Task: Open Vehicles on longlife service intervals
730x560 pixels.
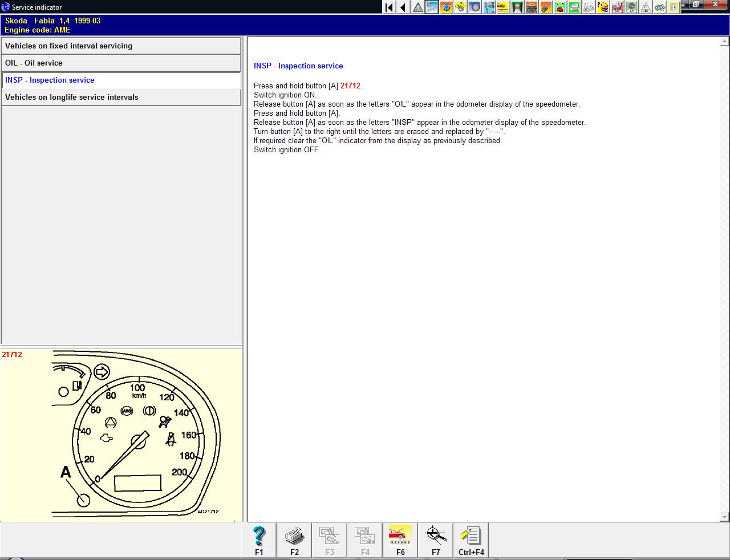Action: [x=121, y=97]
